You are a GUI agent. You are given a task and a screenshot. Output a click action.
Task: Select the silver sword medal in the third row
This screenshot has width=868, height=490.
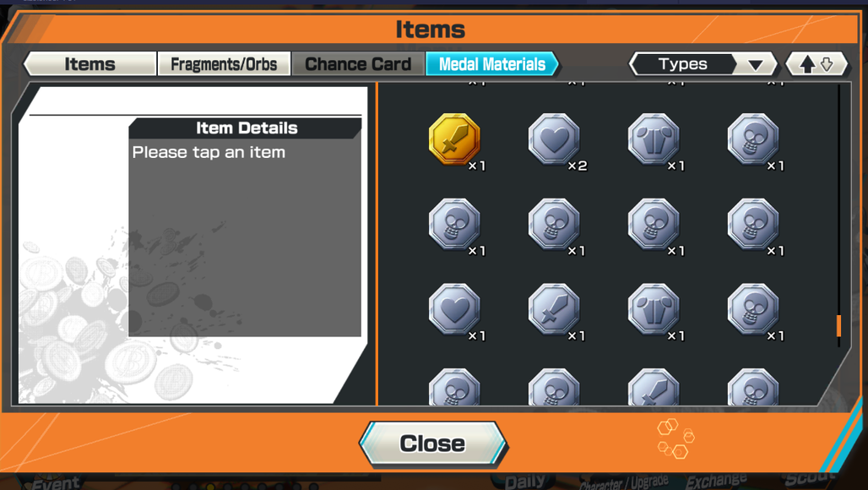pos(554,309)
